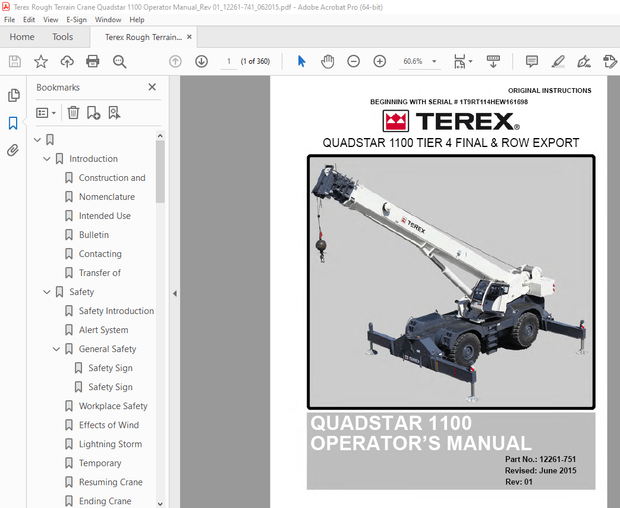
Task: Collapse the Introduction bookmark group
Action: (x=47, y=159)
